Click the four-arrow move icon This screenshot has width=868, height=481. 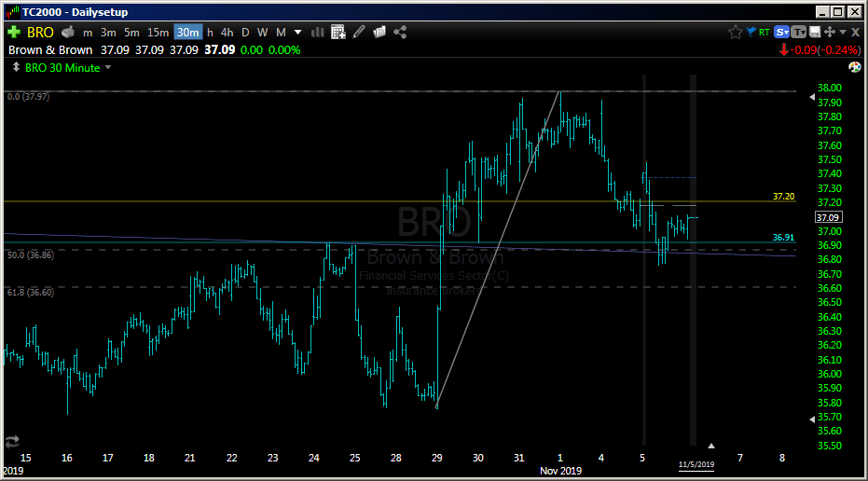(829, 32)
